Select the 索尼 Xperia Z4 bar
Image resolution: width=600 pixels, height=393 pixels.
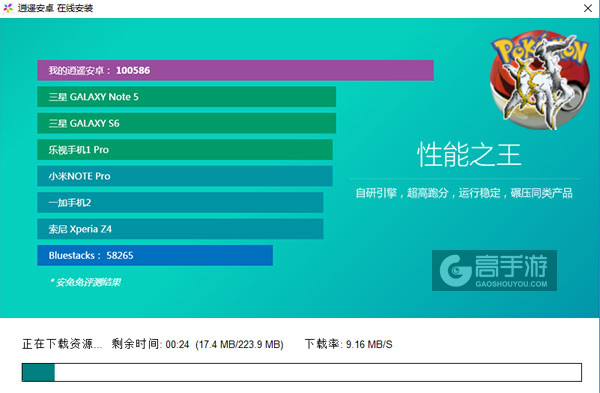(180, 229)
